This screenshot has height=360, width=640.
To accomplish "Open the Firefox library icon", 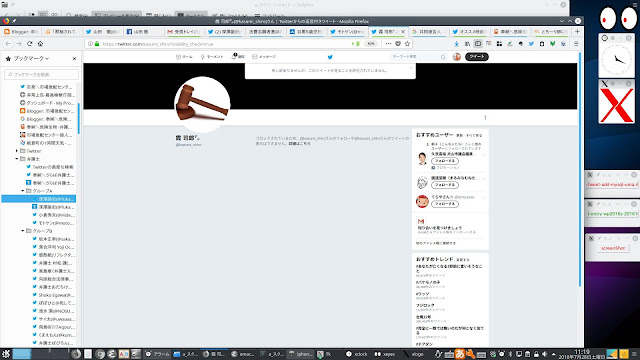I will click(467, 44).
